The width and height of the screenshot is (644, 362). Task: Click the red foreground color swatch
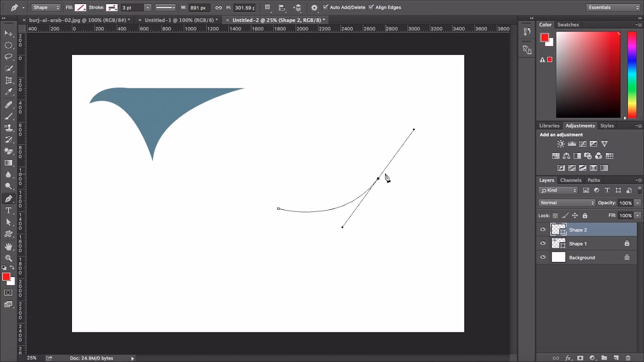(x=7, y=277)
